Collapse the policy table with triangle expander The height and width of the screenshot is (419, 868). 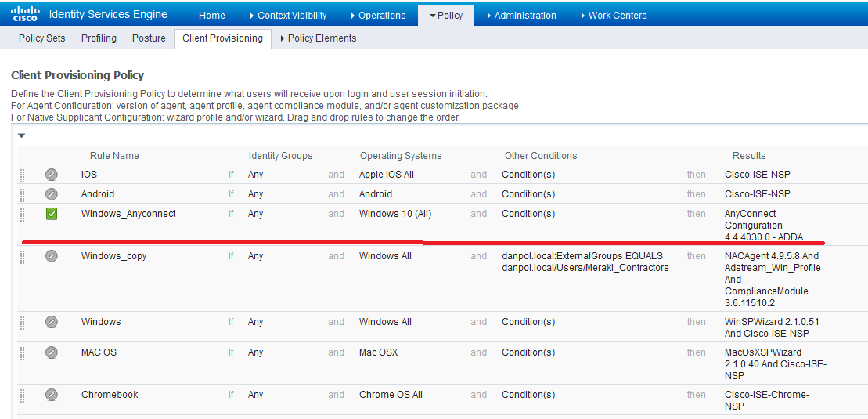tap(22, 135)
